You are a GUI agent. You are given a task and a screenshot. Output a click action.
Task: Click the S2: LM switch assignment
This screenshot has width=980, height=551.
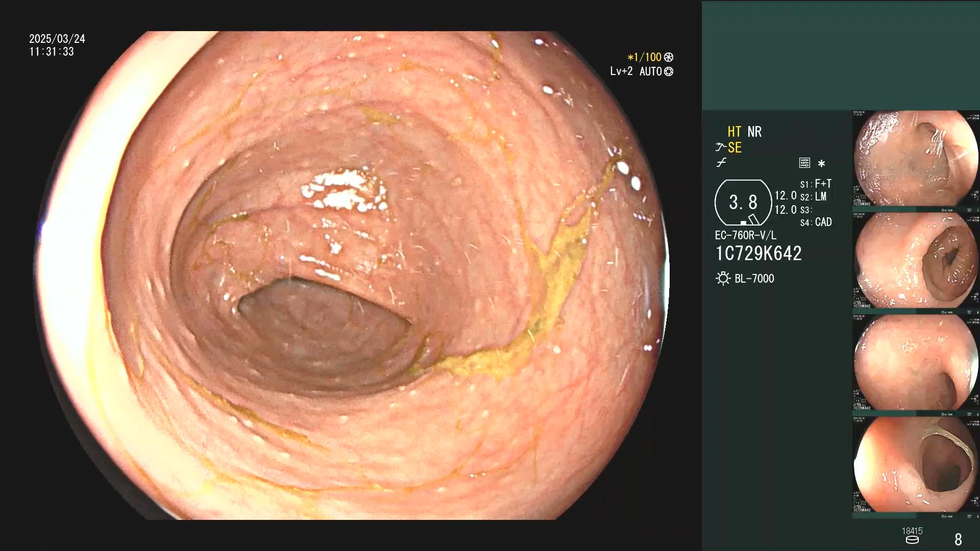pos(813,196)
